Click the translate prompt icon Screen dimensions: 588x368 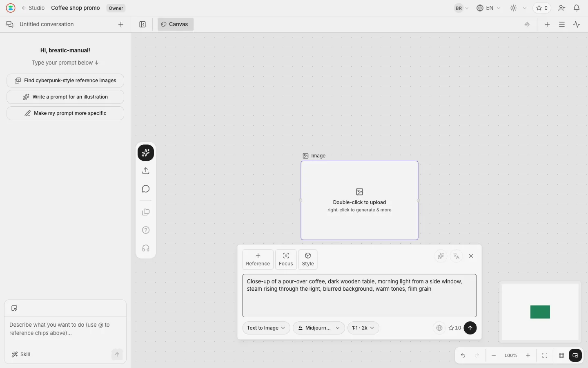click(456, 256)
